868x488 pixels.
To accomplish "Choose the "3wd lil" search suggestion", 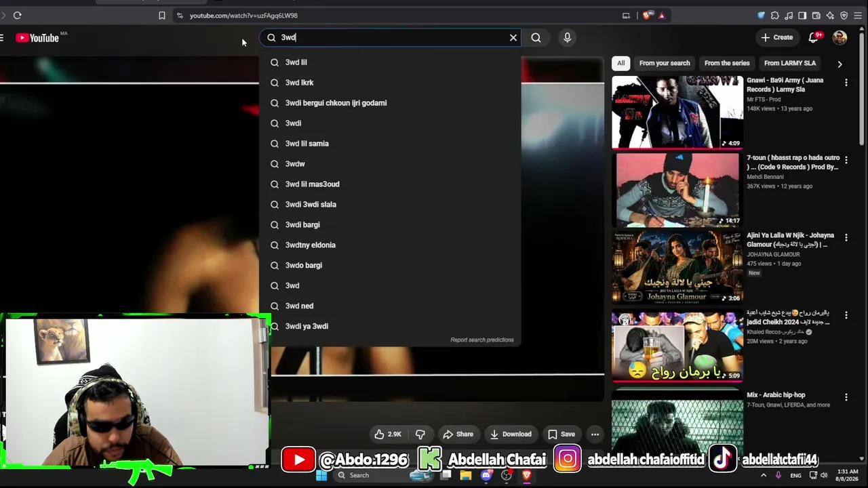I will tap(390, 62).
